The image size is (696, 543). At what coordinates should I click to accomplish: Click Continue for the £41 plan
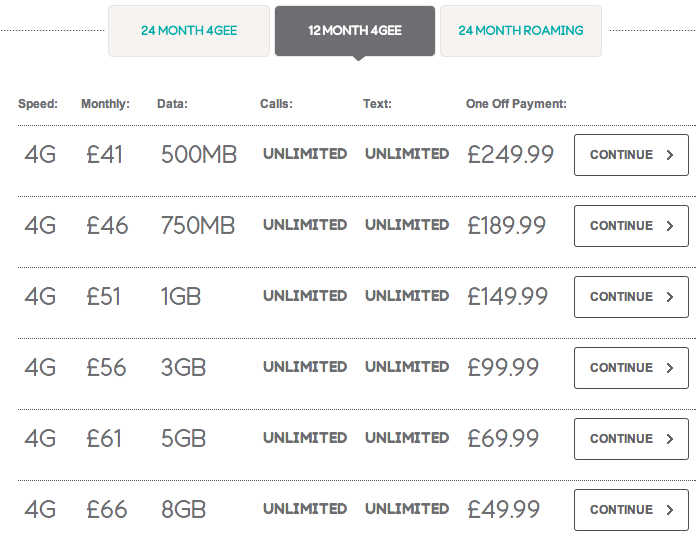click(x=631, y=155)
